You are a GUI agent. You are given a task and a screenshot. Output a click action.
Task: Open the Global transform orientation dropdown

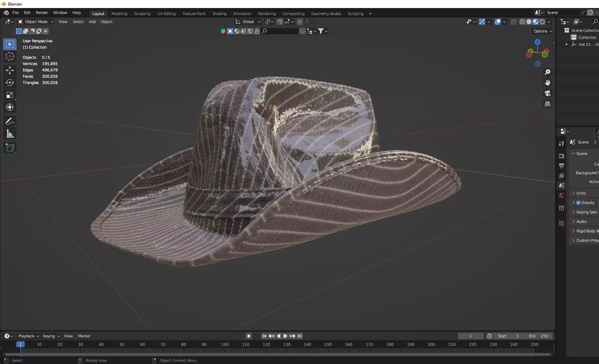pos(248,22)
